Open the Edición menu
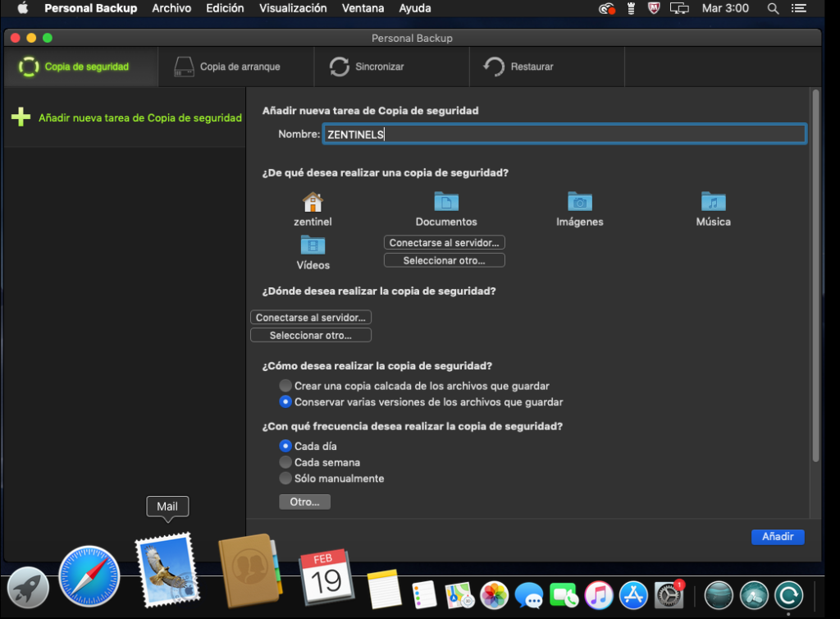 click(x=225, y=8)
